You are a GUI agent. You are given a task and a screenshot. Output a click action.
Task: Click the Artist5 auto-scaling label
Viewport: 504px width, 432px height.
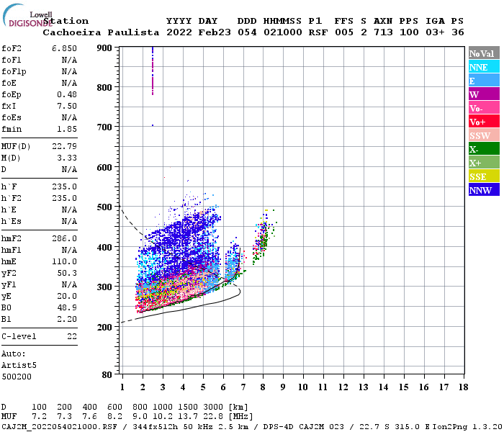coord(19,366)
